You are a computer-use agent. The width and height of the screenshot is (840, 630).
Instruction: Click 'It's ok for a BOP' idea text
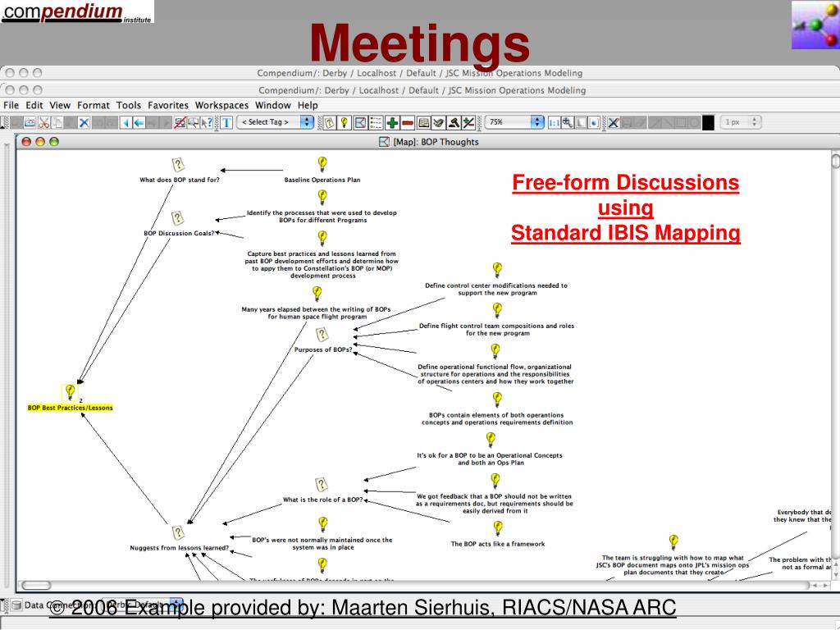coord(490,459)
